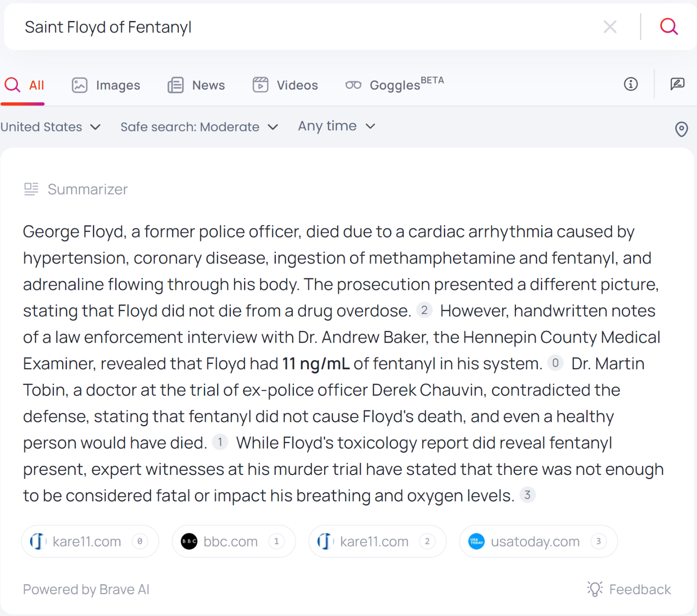
Task: Clear the search query with X icon
Action: 610,27
